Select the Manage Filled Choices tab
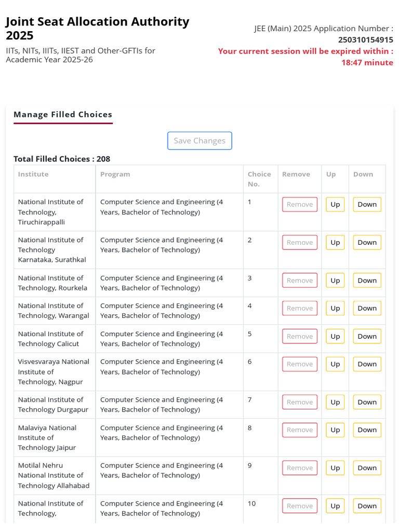Viewport: 399px width, 532px height. 63,115
